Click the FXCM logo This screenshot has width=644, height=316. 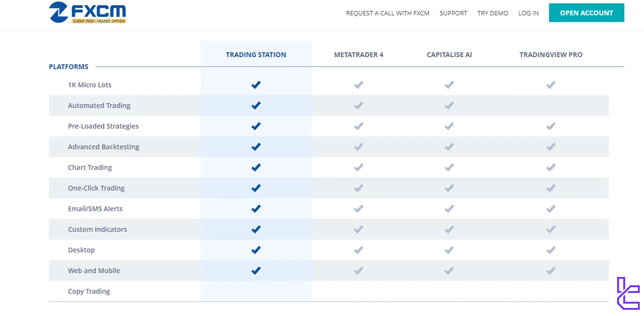(87, 13)
